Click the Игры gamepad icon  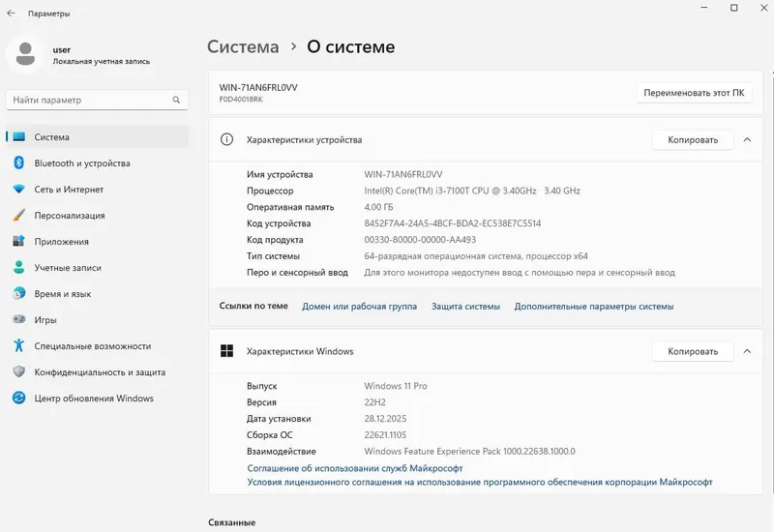coord(18,319)
